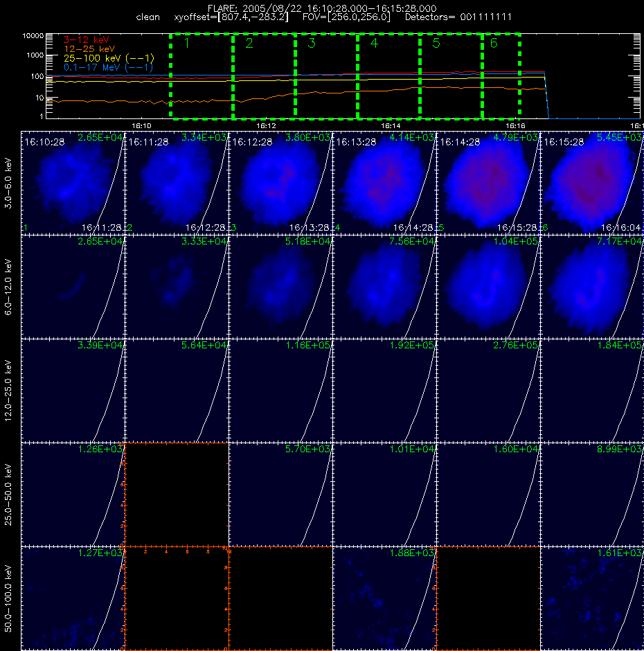Screen dimensions: 644x651
Task: Select interval 1 marker in light curve plot
Action: [186, 43]
